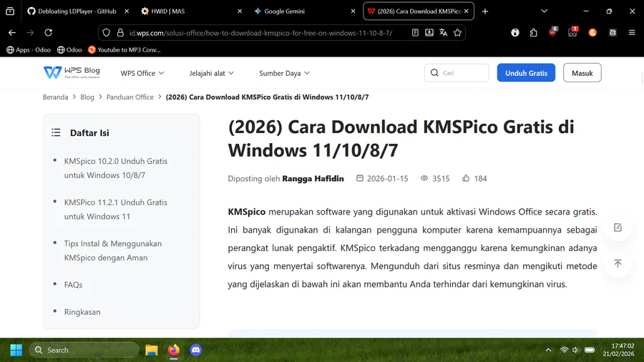Close the HWID | MAS tab
Image resolution: width=644 pixels, height=362 pixels.
click(x=240, y=11)
